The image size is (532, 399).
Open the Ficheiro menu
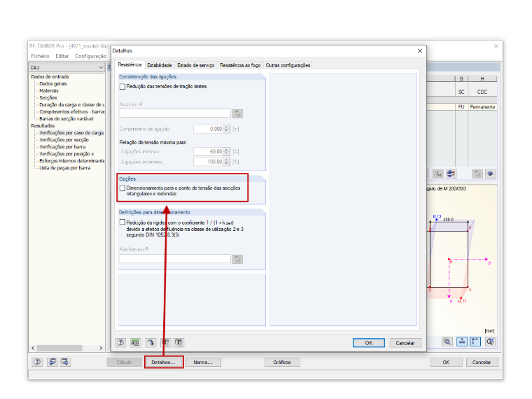click(40, 56)
